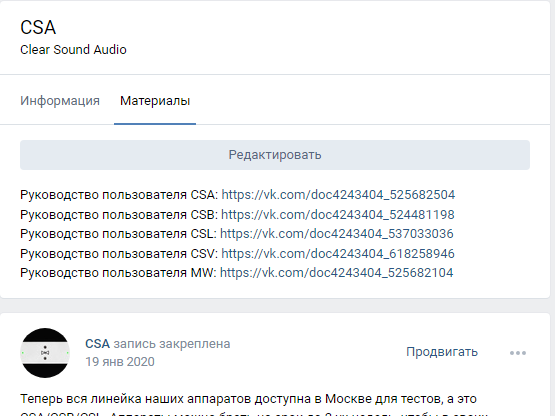
Task: Click the Руководство пользователя CSA text label
Action: tap(119, 195)
